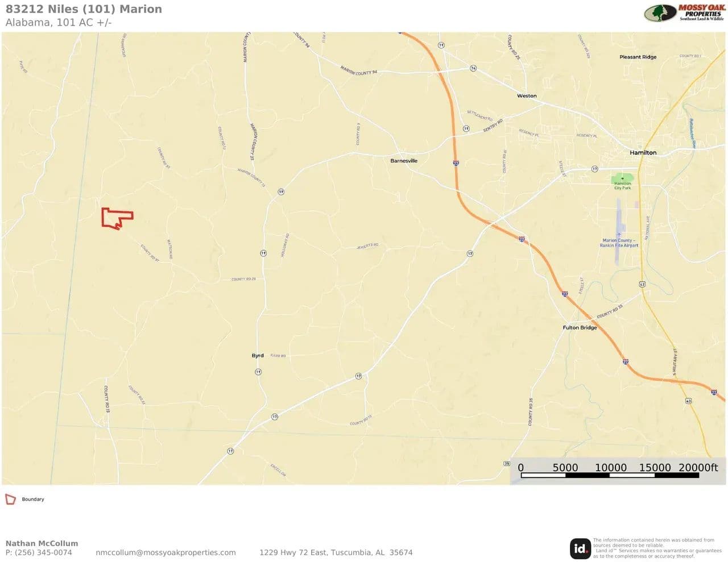Click the Mossy Oak Properties logo
This screenshot has height=562, width=728.
[684, 13]
